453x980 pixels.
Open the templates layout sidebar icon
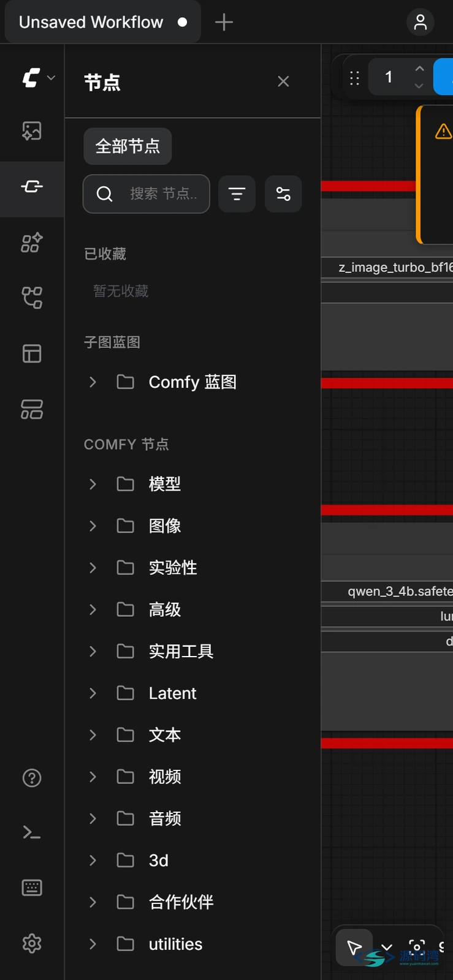point(32,353)
